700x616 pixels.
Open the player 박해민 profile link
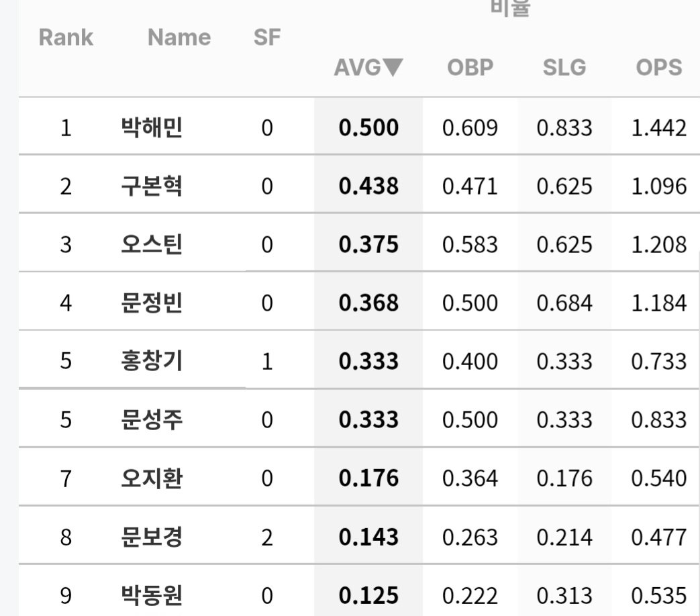point(152,127)
